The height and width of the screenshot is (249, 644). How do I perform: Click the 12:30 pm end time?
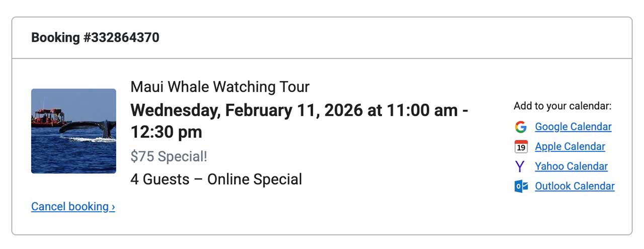click(166, 132)
